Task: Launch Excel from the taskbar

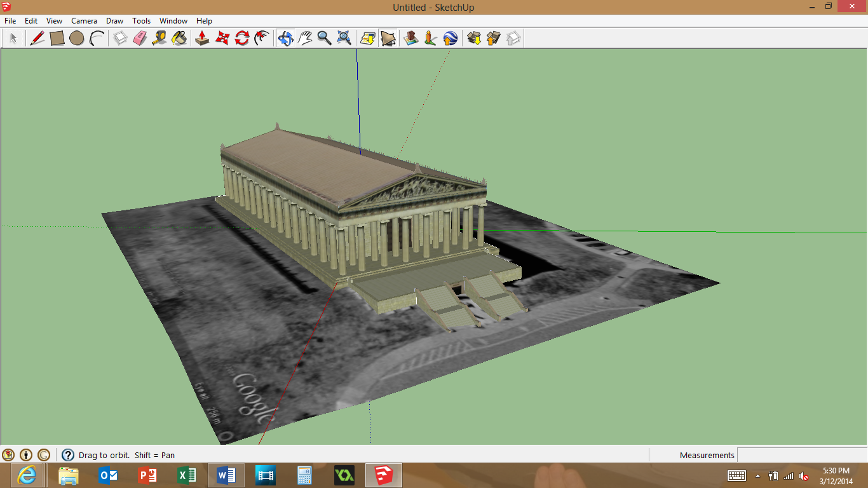Action: pos(187,475)
